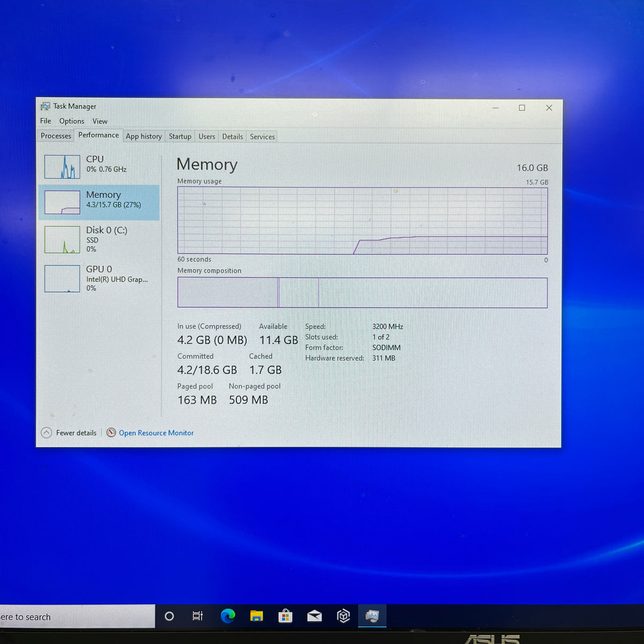This screenshot has width=644, height=644.
Task: Switch to the Processes tab
Action: pos(56,136)
